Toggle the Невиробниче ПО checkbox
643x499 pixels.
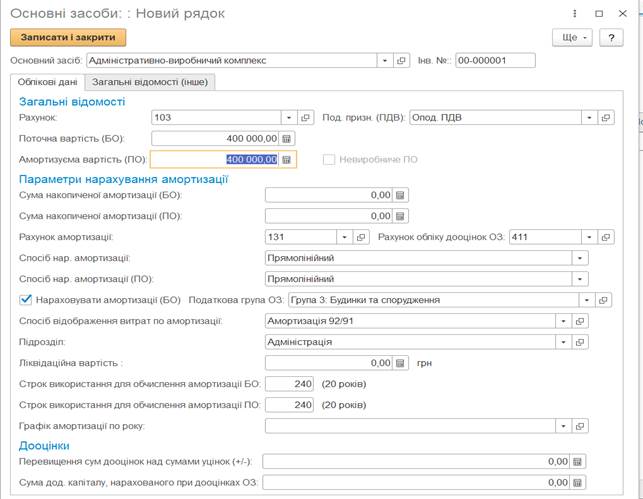pyautogui.click(x=329, y=159)
